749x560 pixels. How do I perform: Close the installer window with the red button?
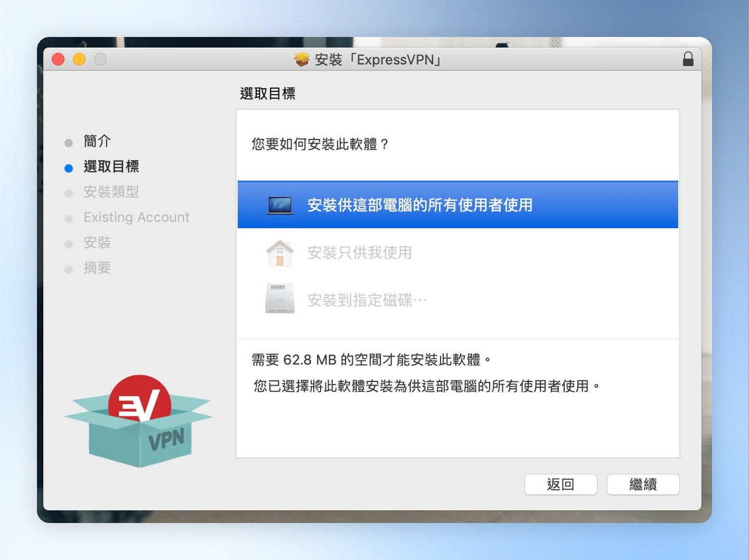coord(58,59)
